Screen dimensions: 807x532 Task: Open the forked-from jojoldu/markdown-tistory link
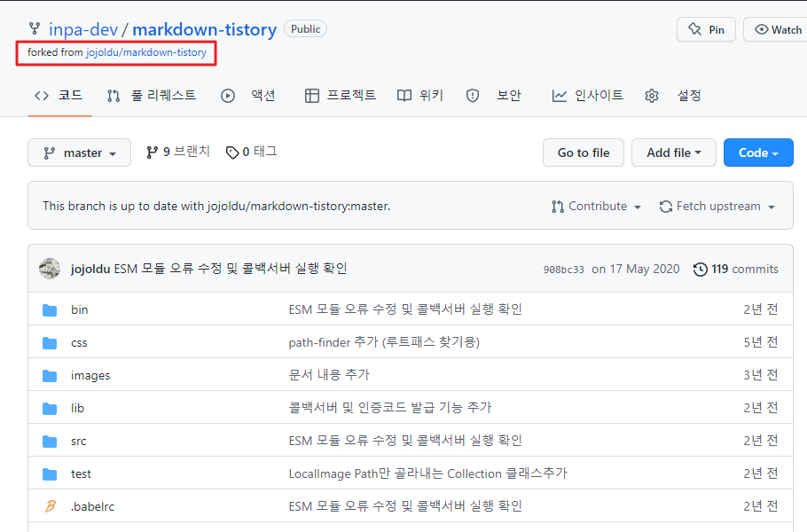pos(146,52)
